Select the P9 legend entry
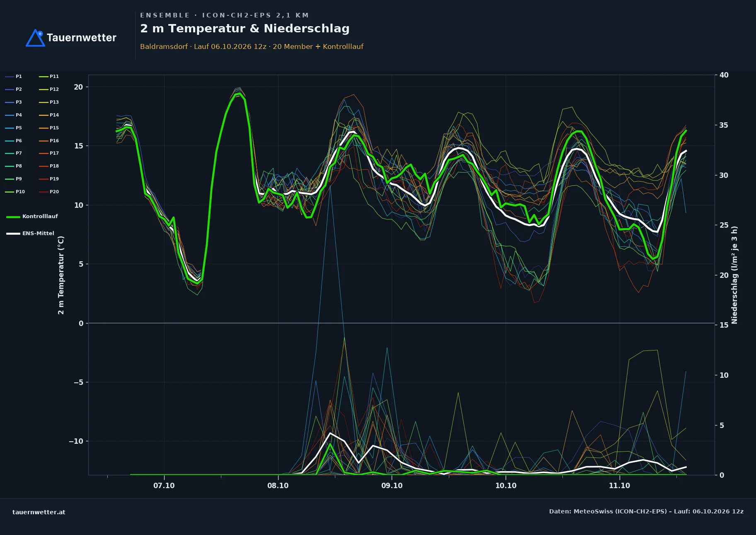 [x=14, y=179]
